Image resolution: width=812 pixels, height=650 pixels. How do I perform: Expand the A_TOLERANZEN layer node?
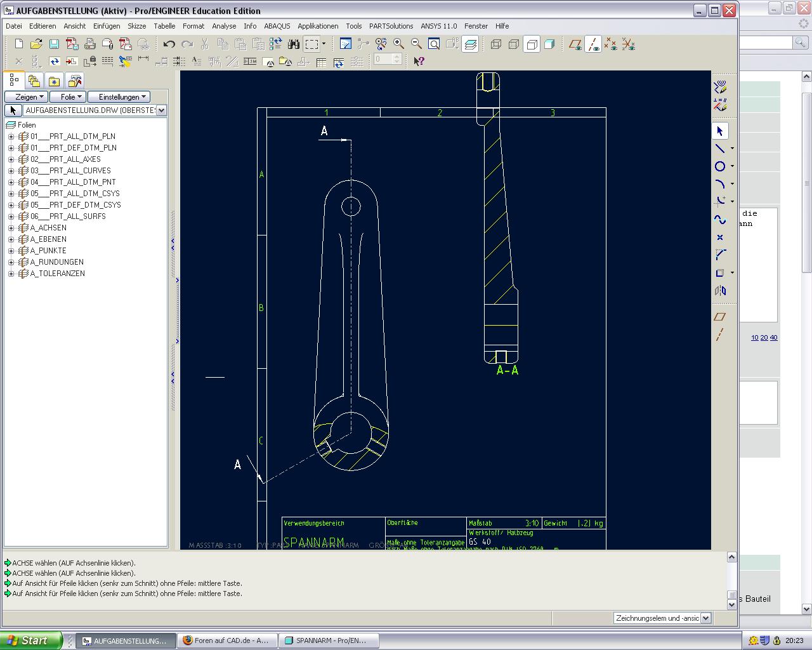[x=11, y=274]
